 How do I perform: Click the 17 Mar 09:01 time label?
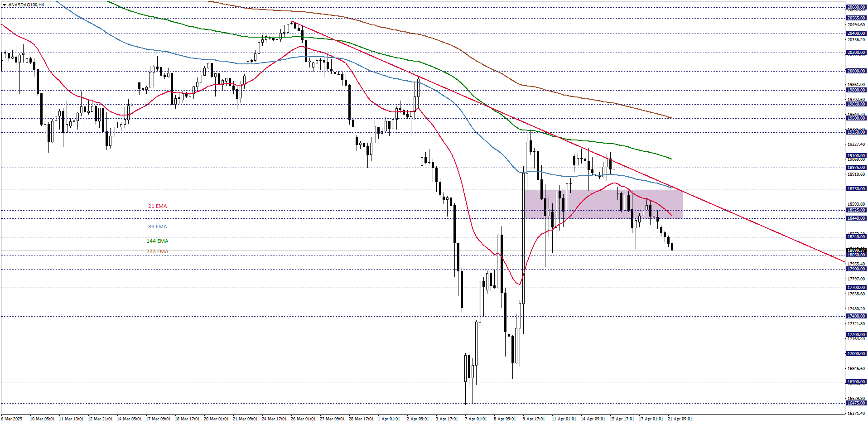coord(158,419)
